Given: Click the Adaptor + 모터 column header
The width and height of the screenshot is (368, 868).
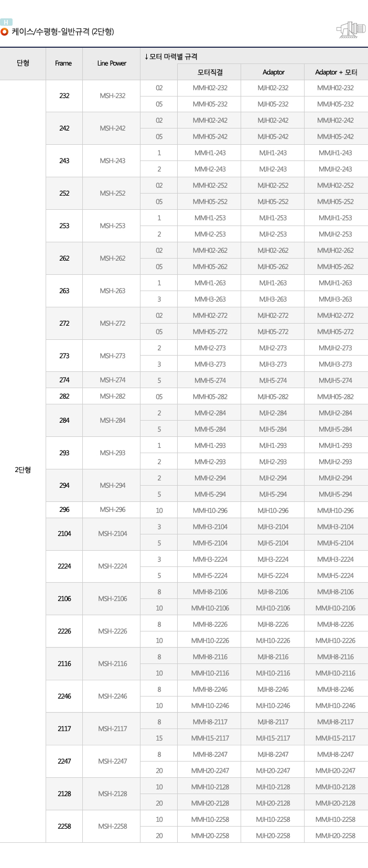Looking at the screenshot, I should pos(336,72).
